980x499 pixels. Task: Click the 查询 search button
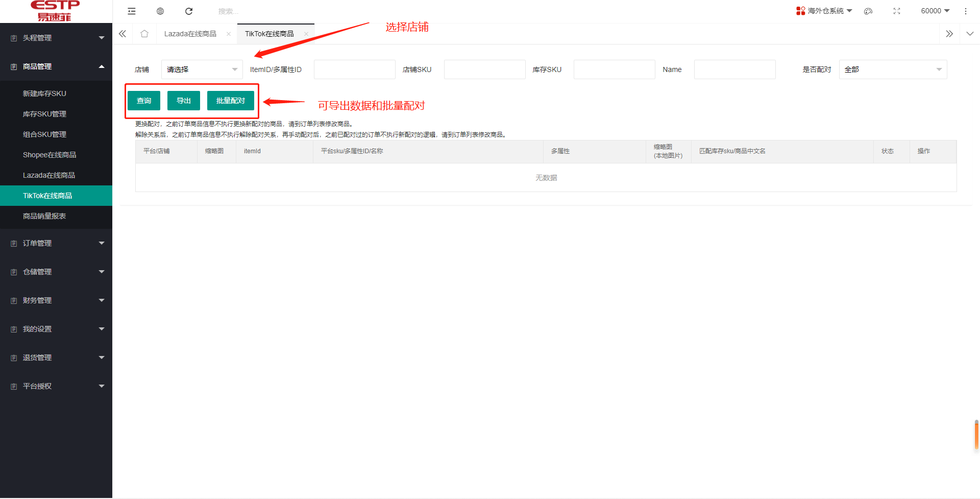click(x=144, y=100)
